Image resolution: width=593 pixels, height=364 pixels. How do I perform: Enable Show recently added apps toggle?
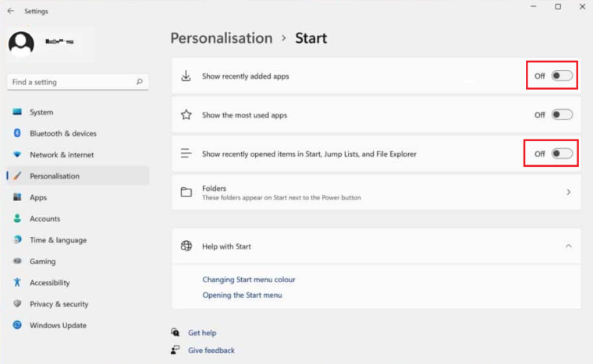click(561, 76)
